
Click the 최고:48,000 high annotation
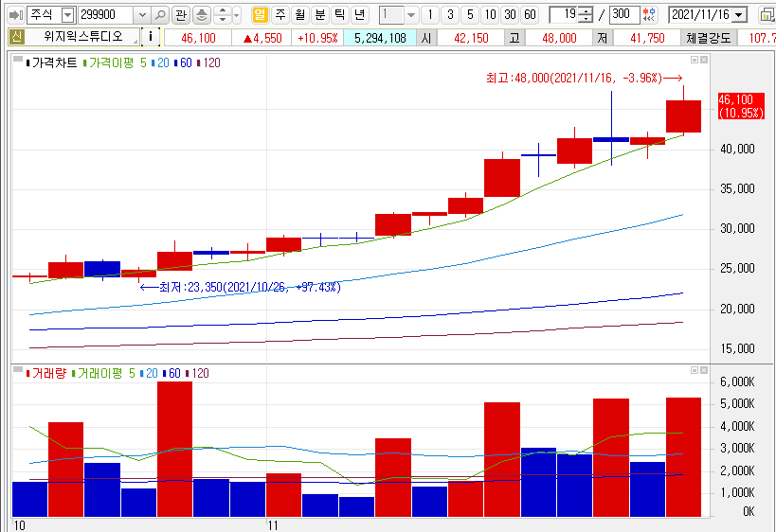pyautogui.click(x=584, y=79)
